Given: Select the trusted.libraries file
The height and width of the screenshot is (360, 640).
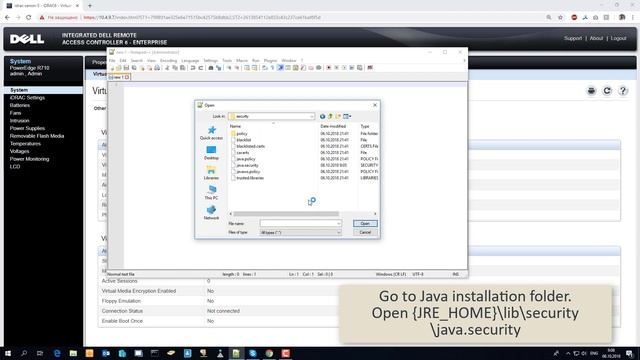Looking at the screenshot, I should coord(247,178).
